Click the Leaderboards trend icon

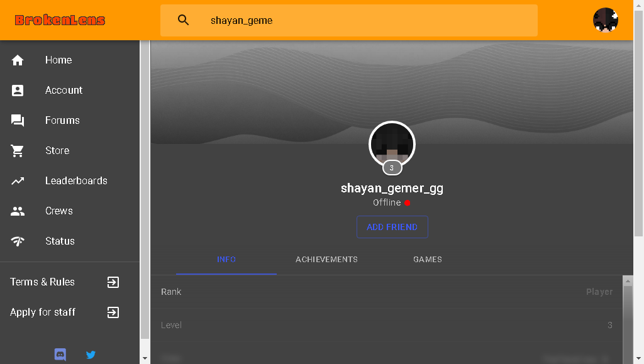pos(17,180)
